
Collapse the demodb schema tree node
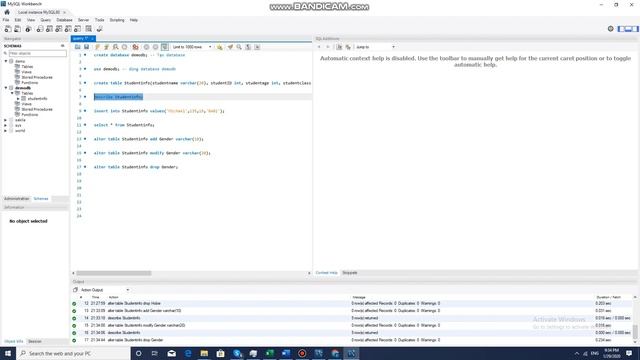tap(6, 88)
